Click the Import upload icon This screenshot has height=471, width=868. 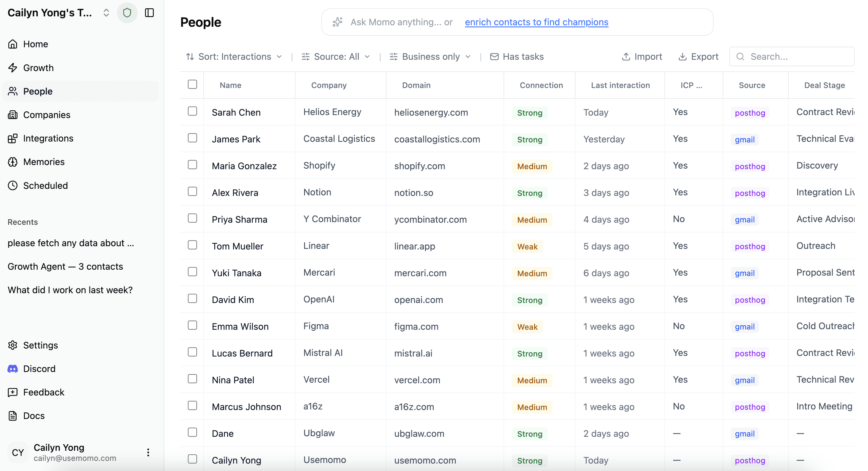pyautogui.click(x=626, y=56)
